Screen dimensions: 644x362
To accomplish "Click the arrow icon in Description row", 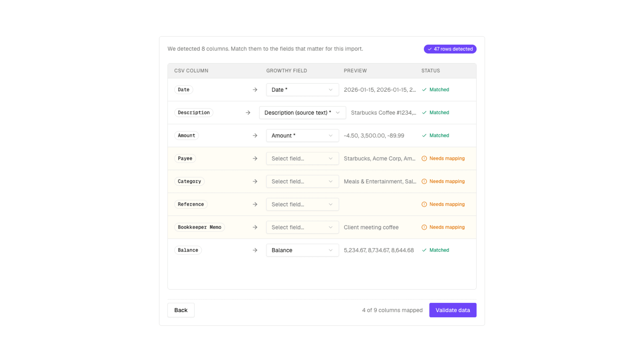I will point(248,113).
